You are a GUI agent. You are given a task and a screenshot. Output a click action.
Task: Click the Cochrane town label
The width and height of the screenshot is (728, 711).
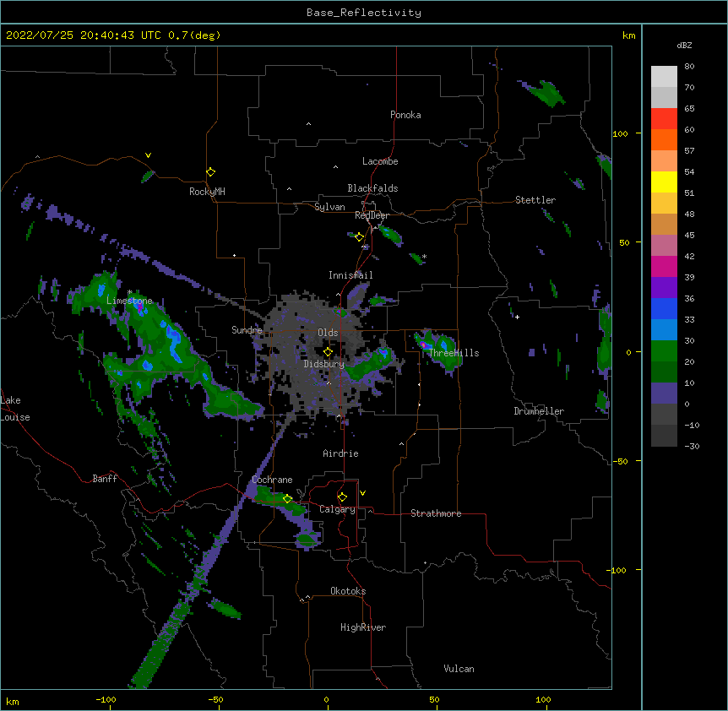click(272, 480)
